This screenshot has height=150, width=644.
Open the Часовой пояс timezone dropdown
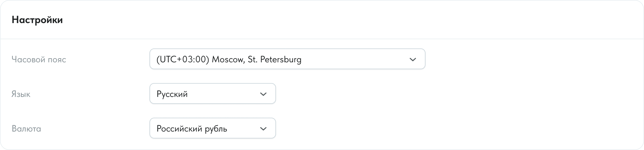[287, 59]
